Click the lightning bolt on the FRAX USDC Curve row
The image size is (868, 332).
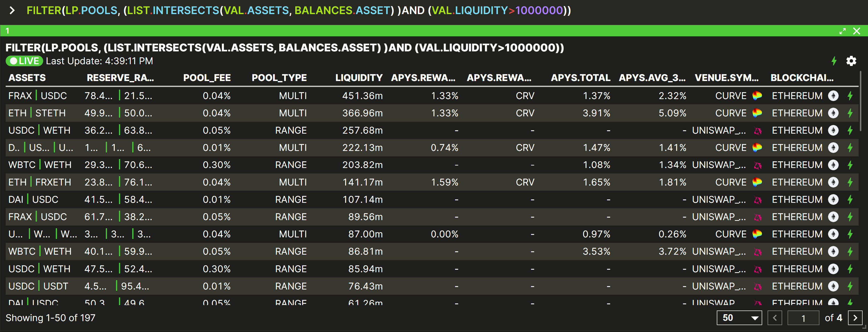point(850,96)
